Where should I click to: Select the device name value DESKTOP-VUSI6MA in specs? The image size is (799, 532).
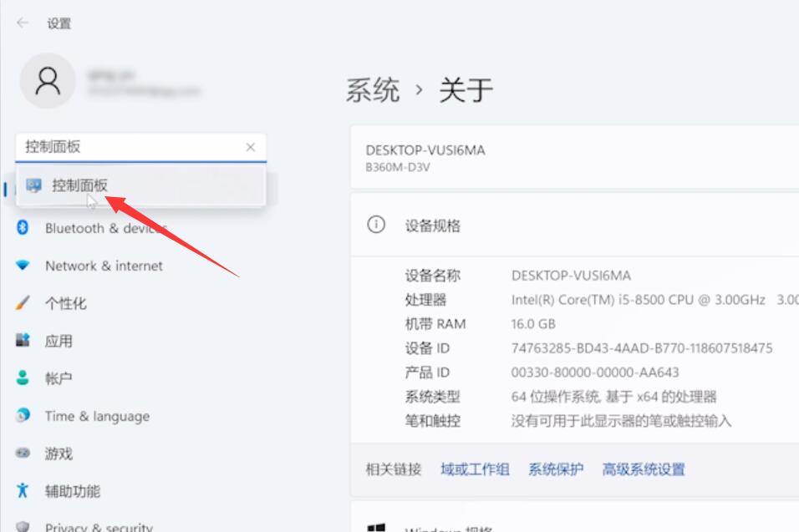[571, 276]
